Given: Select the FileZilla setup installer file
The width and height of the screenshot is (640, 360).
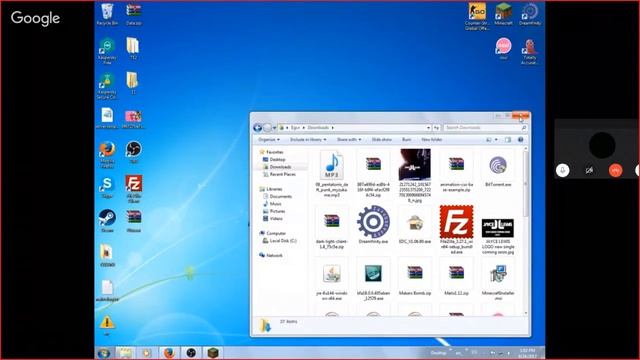Looking at the screenshot, I should point(456,229).
